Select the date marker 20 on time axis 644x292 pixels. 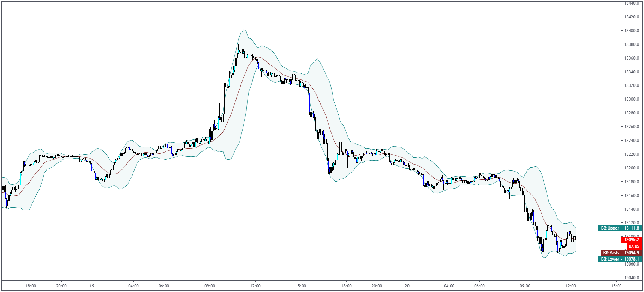407,286
